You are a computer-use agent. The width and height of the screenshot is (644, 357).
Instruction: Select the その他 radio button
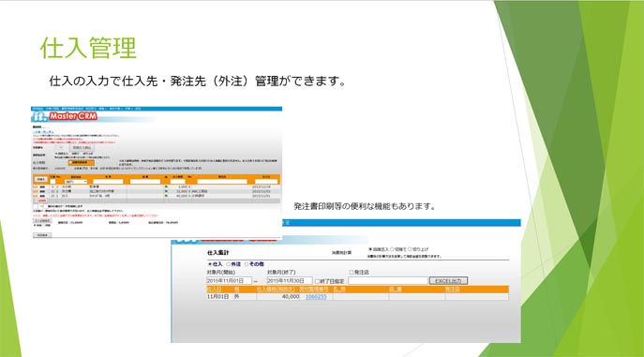point(247,264)
